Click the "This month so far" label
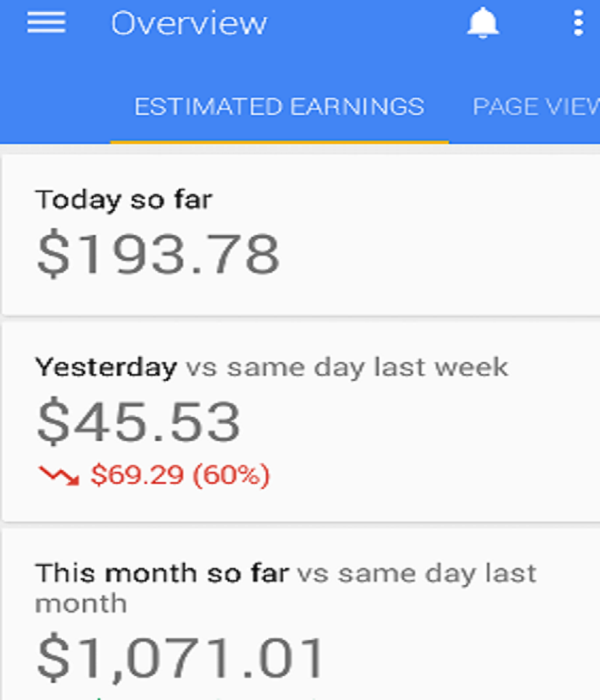600x700 pixels. coord(162,574)
